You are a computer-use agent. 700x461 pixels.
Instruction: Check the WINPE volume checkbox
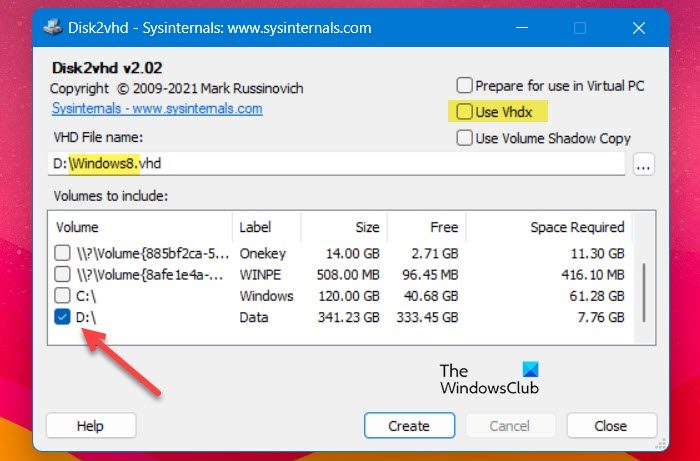click(x=62, y=274)
